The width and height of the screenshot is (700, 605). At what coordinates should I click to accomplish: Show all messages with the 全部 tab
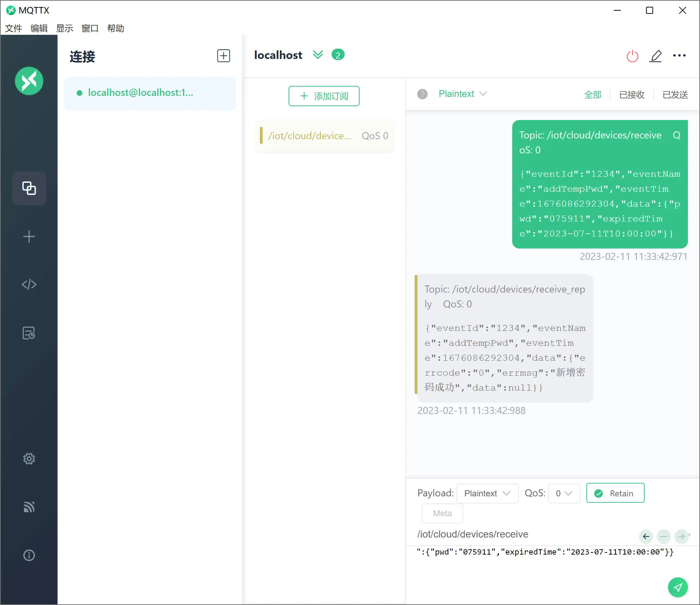(x=593, y=94)
